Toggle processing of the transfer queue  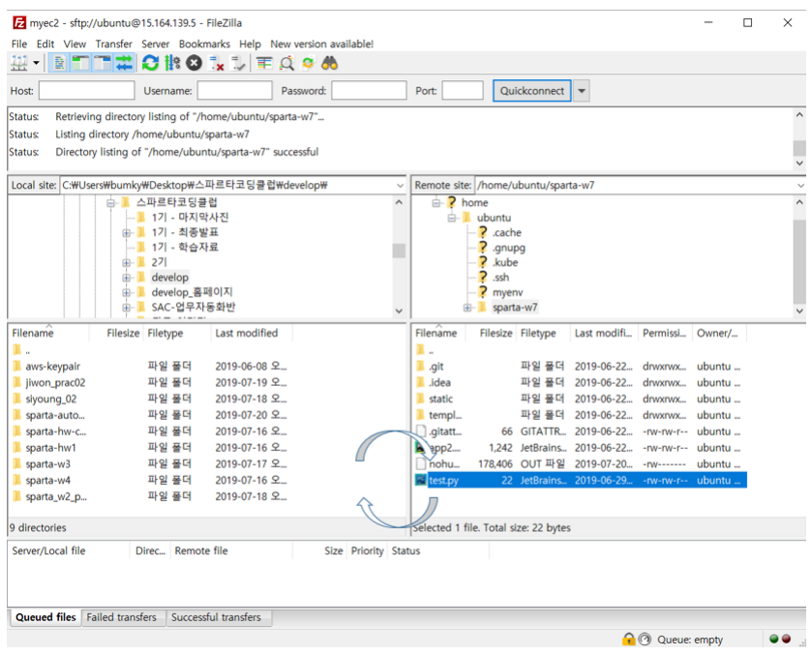click(172, 63)
